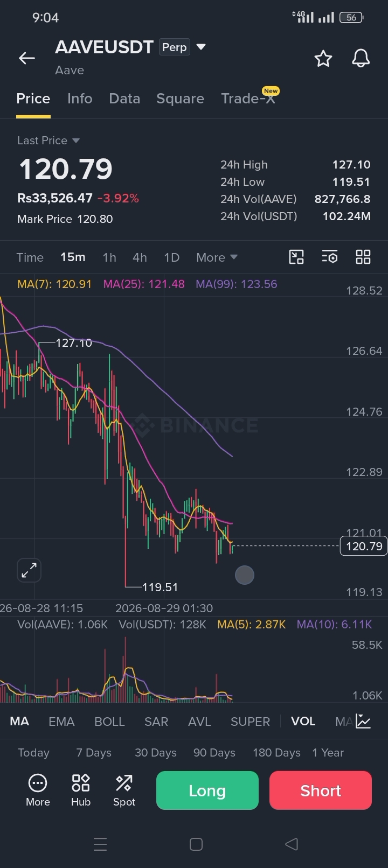Select the 1 Year performance range
This screenshot has height=868, width=388.
pos(328,753)
